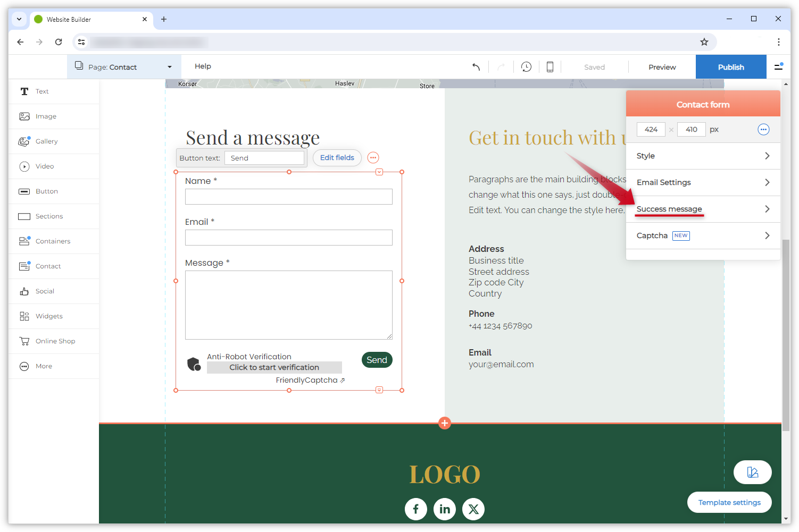Open the Help menu
Viewport: 799px width, 532px height.
tap(203, 66)
